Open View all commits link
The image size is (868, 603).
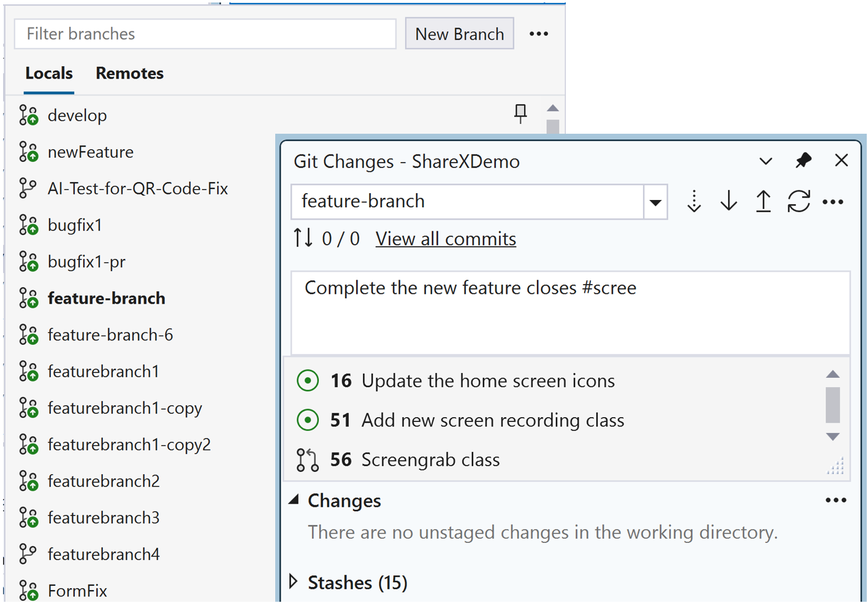click(x=446, y=239)
